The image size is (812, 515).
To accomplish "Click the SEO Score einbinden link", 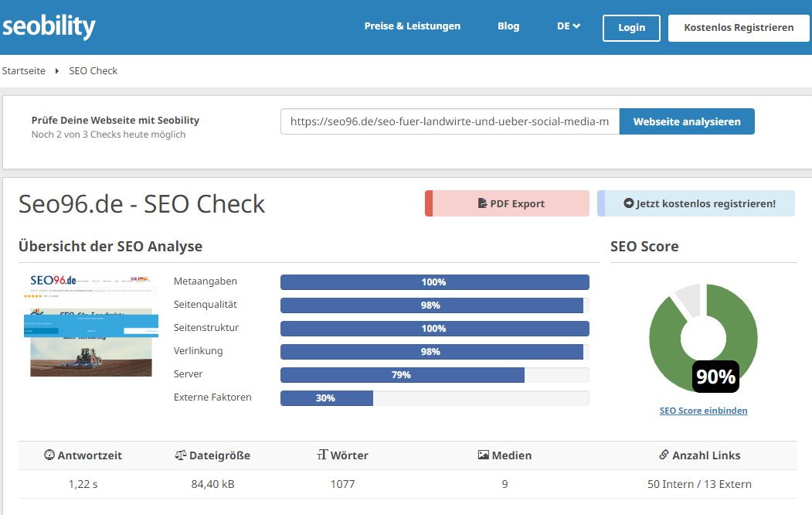I will click(703, 411).
